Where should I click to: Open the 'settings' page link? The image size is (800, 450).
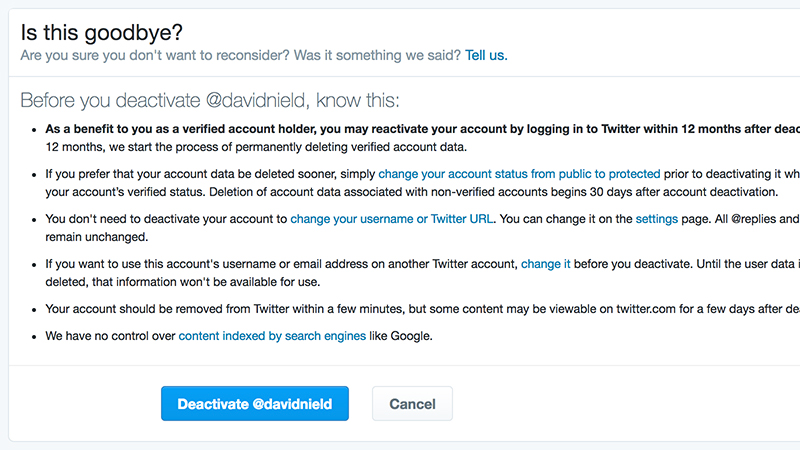(x=656, y=219)
